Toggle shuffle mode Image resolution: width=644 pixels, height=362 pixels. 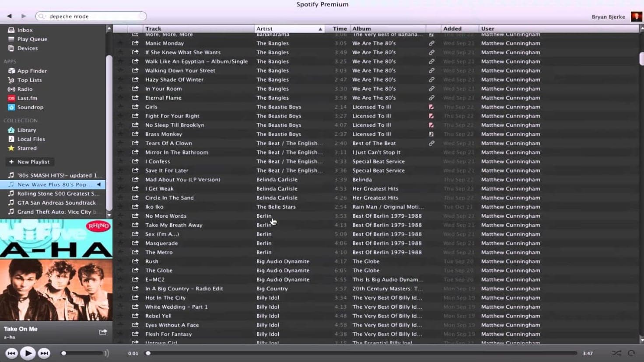pyautogui.click(x=616, y=353)
